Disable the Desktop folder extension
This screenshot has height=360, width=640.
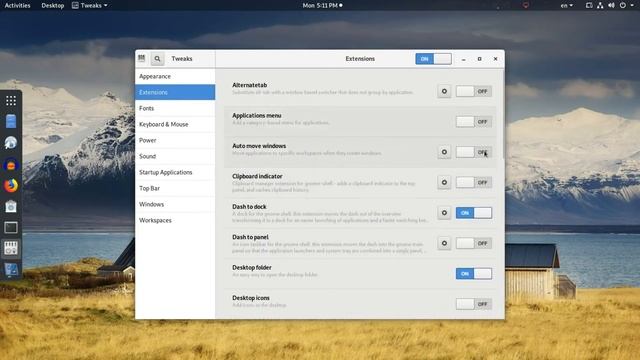(x=473, y=273)
